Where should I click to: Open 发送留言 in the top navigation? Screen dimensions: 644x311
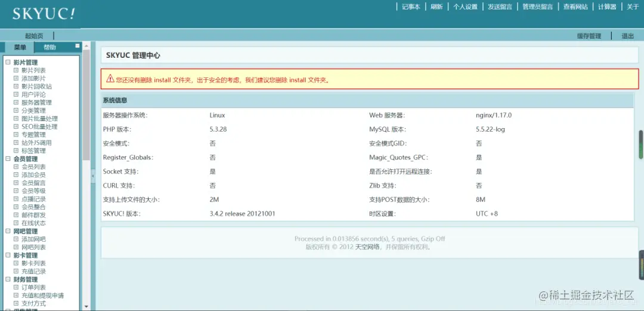pyautogui.click(x=500, y=7)
